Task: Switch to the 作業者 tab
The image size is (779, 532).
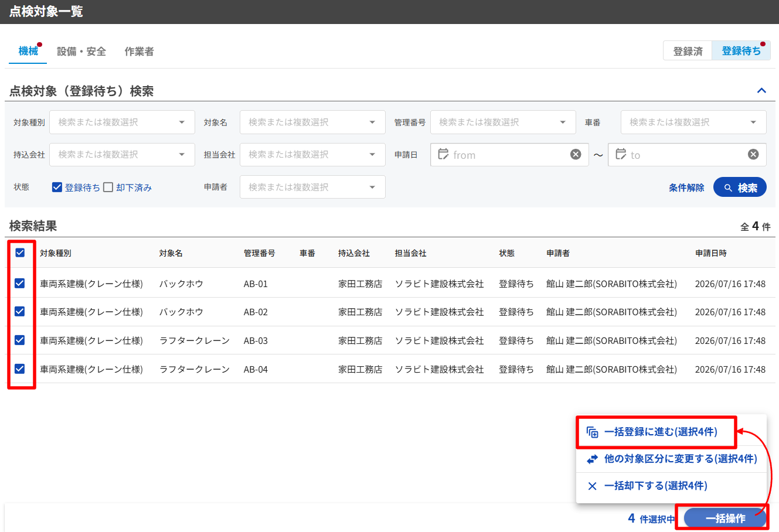Action: point(139,52)
